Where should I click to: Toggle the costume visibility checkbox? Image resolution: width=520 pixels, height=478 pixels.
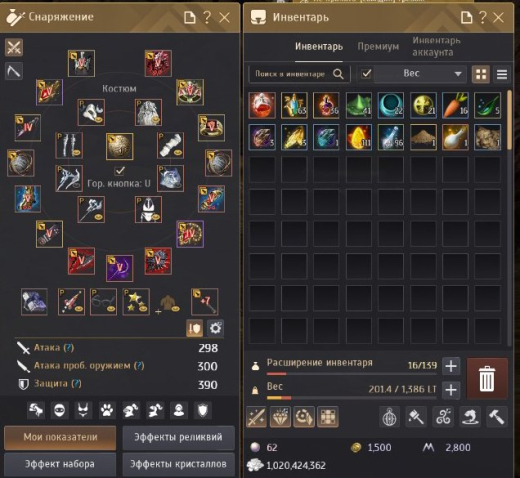tap(119, 171)
